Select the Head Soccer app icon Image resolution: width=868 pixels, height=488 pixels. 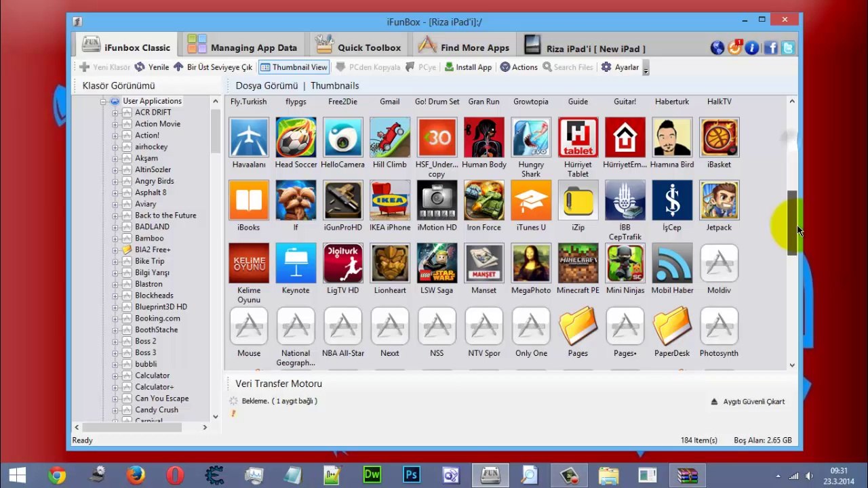click(x=296, y=138)
